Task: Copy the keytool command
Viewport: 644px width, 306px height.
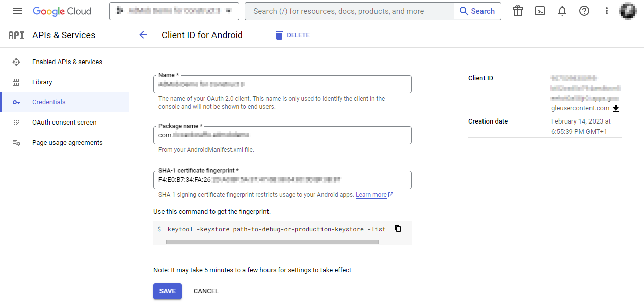Action: pyautogui.click(x=398, y=228)
